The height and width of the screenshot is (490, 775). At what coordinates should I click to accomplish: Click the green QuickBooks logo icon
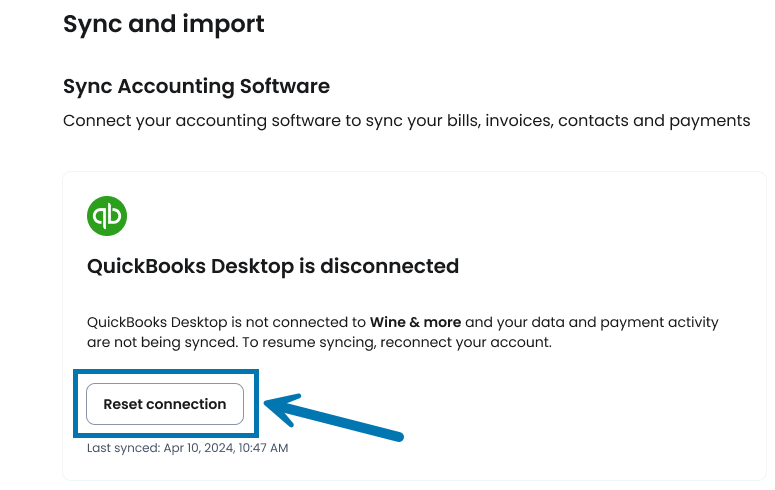[x=107, y=216]
